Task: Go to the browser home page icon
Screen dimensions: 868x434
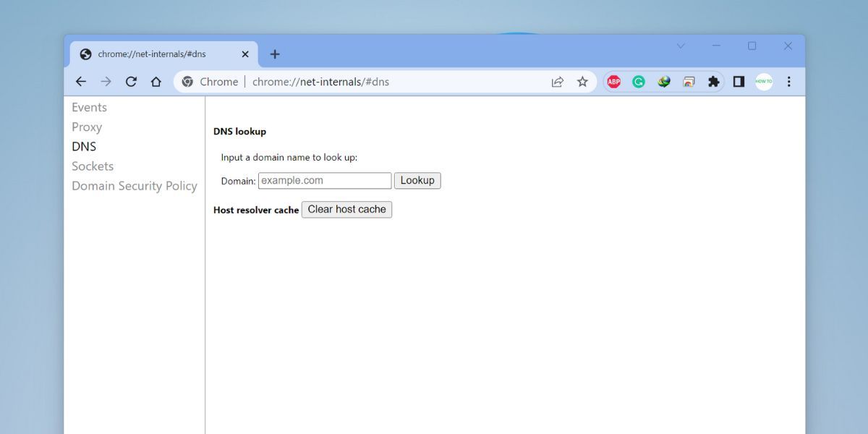Action: (156, 82)
